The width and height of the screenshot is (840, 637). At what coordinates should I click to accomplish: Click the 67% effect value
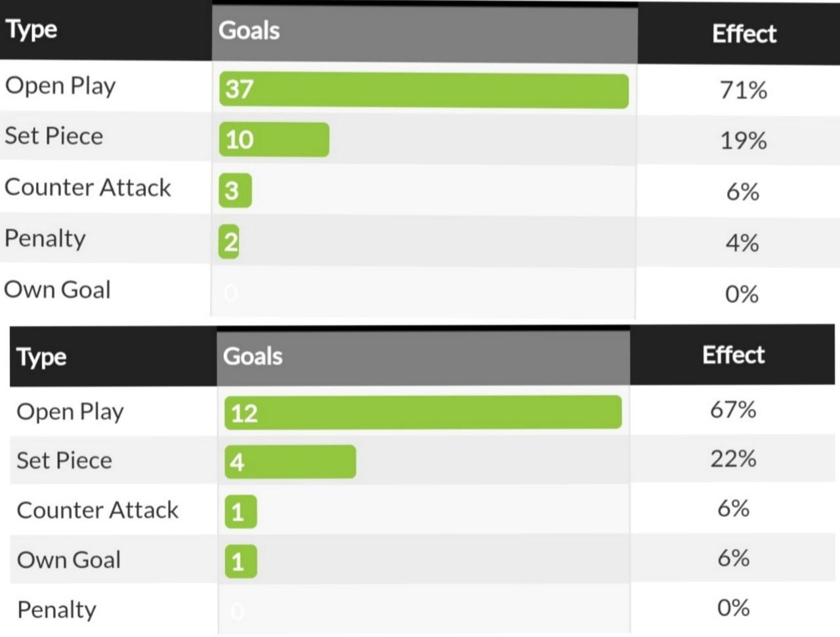[733, 410]
